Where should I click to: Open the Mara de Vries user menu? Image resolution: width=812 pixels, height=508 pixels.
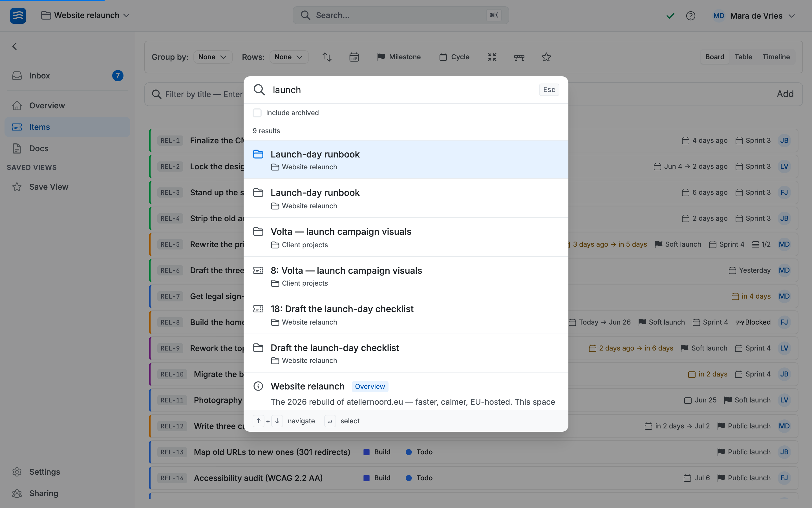(x=754, y=16)
